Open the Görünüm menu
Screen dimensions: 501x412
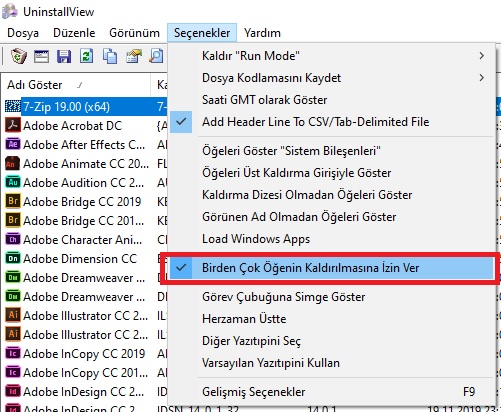pyautogui.click(x=134, y=33)
